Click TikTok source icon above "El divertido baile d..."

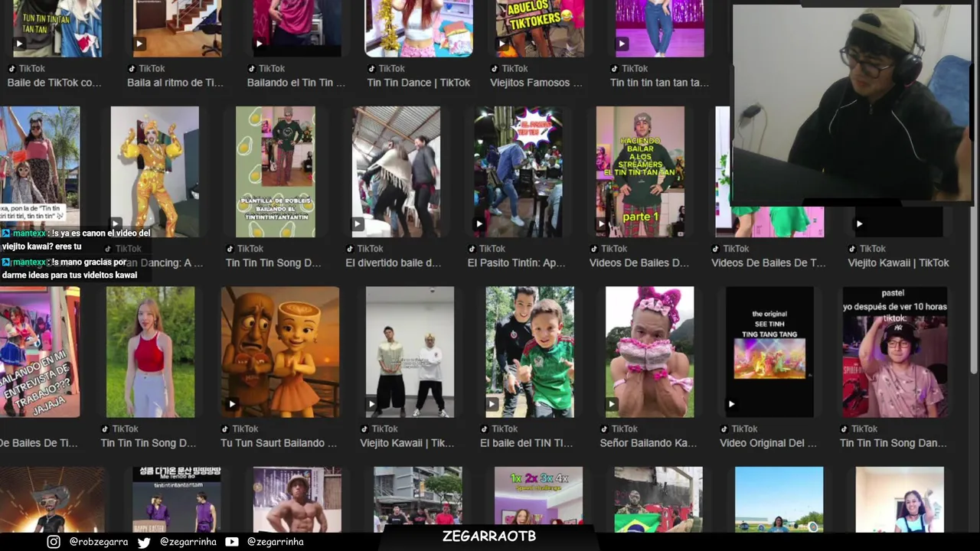click(350, 249)
